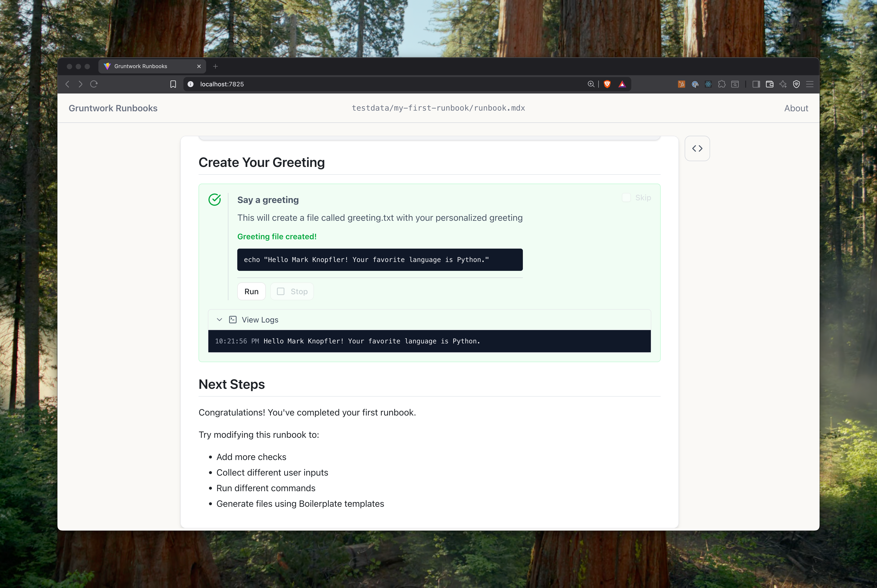This screenshot has height=588, width=877.
Task: Click the Brave Shields lion icon
Action: pyautogui.click(x=607, y=84)
